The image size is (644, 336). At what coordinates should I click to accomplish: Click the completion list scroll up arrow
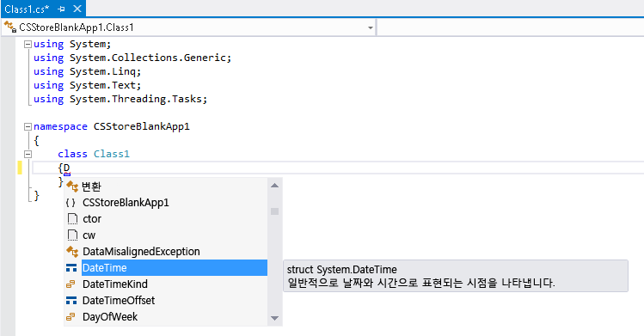pos(275,186)
